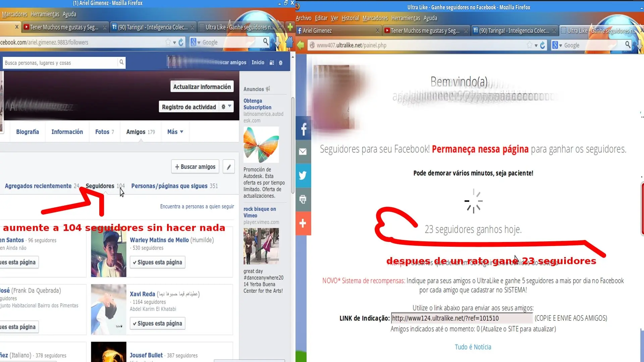Select the Seguidores 104 sub-tab
Screen dimensions: 644x362
tap(105, 186)
